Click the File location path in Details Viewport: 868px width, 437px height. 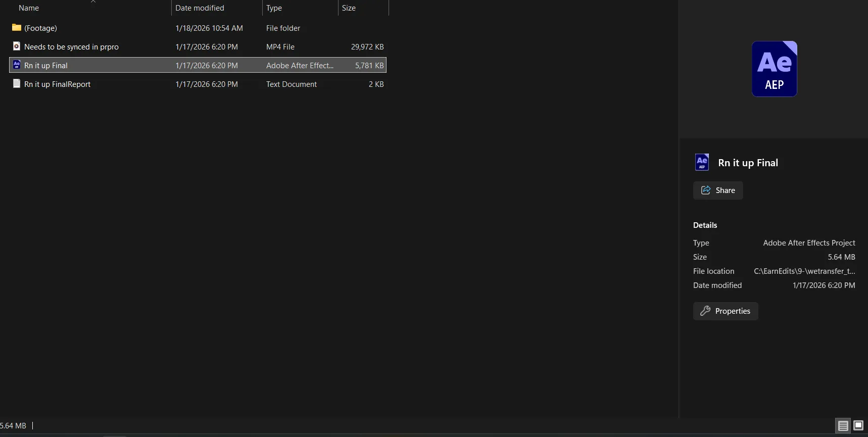(x=804, y=271)
